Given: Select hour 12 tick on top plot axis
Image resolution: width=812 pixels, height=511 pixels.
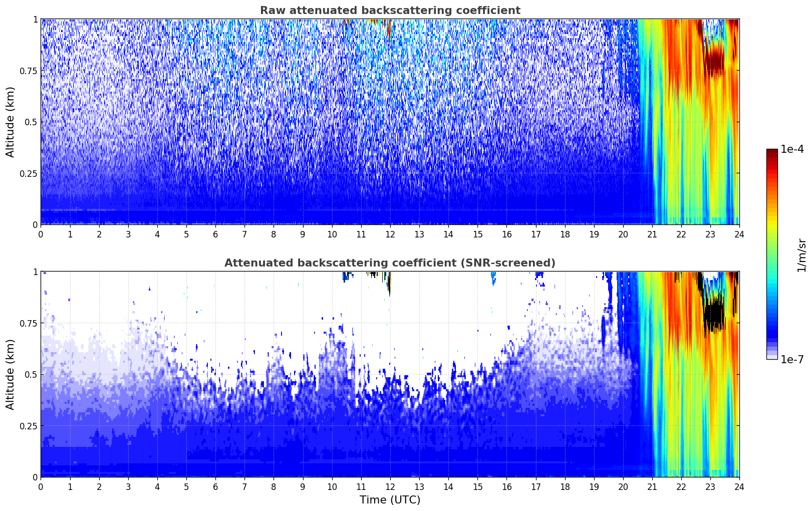Looking at the screenshot, I should pyautogui.click(x=390, y=234).
